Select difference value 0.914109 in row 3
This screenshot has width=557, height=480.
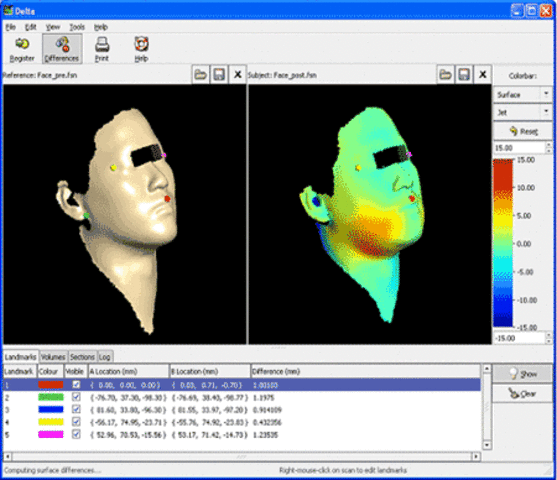(267, 410)
